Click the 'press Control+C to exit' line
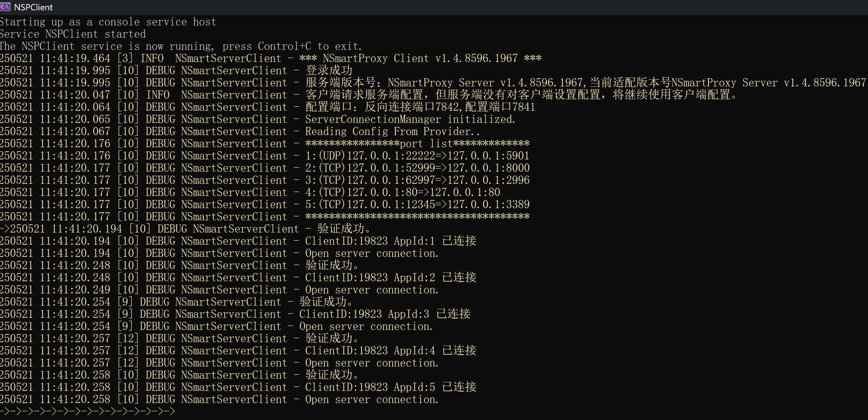The width and height of the screenshot is (868, 420). pyautogui.click(x=181, y=47)
